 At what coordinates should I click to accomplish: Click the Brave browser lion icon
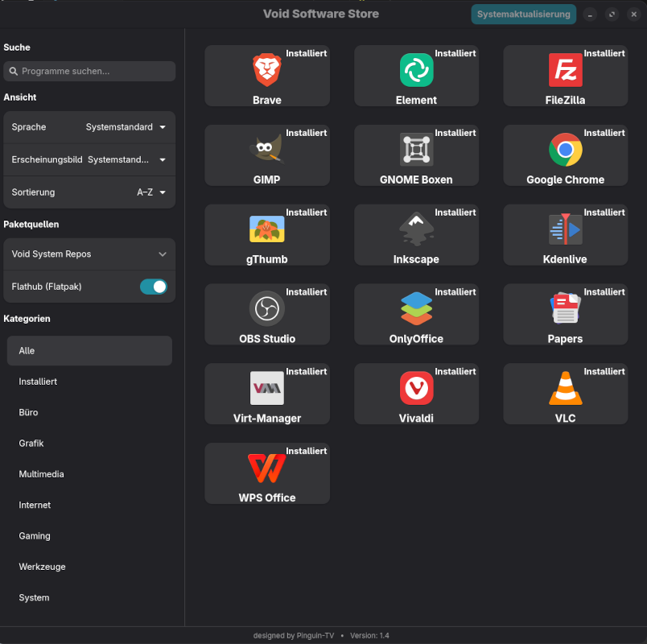point(266,70)
